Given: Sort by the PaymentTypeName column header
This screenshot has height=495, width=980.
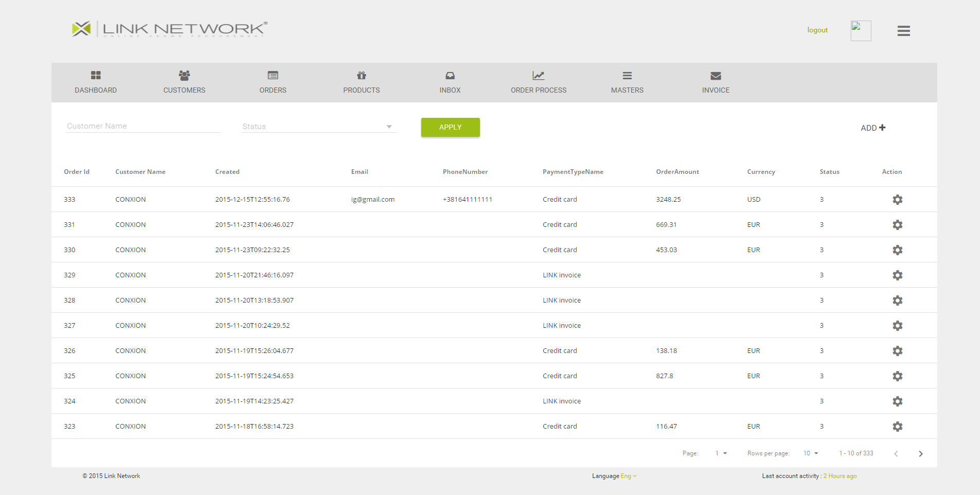Looking at the screenshot, I should 573,172.
